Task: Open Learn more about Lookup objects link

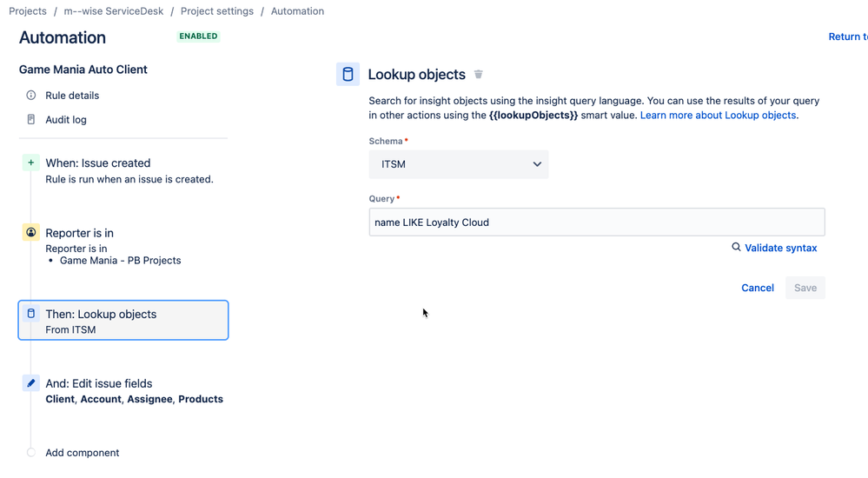Action: click(718, 116)
